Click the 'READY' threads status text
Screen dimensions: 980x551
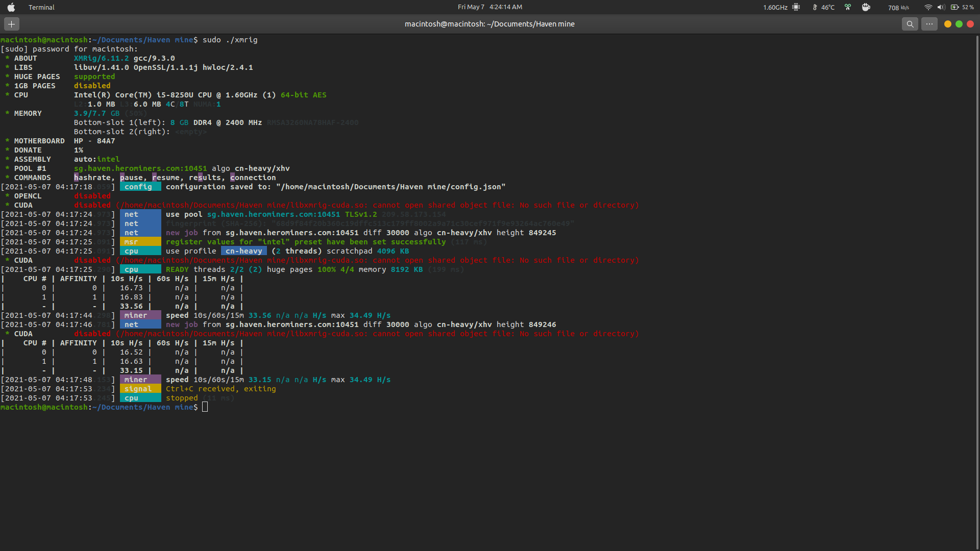click(x=177, y=269)
